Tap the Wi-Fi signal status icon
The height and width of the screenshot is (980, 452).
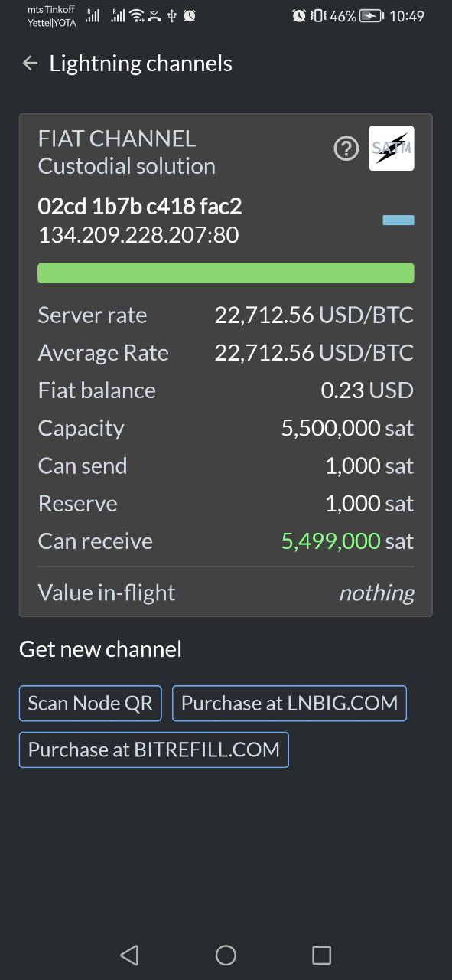pyautogui.click(x=137, y=15)
